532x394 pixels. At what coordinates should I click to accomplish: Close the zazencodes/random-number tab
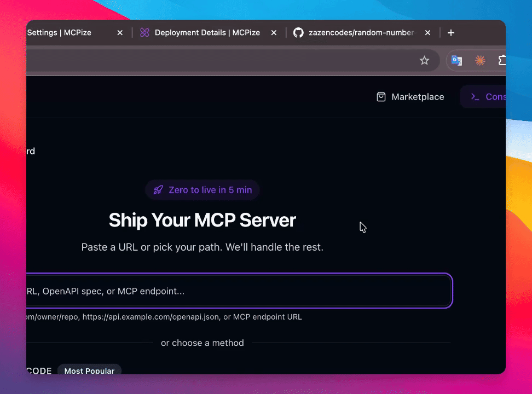pyautogui.click(x=427, y=33)
